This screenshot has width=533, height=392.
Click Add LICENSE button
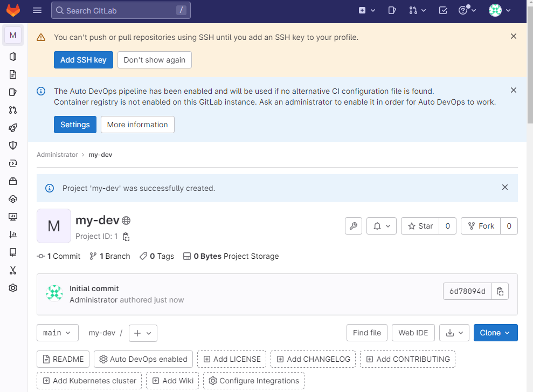232,359
